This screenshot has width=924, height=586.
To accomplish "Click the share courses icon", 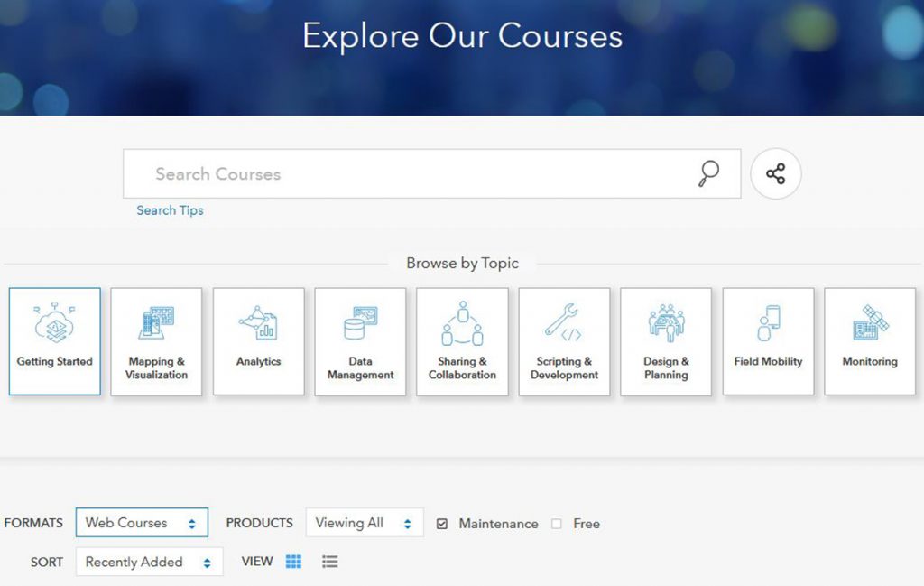I will (776, 173).
